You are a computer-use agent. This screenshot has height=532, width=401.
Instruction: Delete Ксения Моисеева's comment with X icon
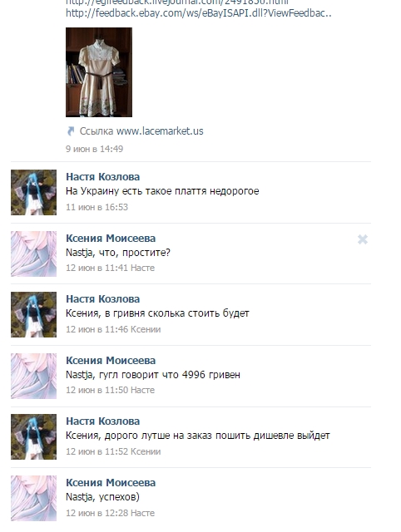pos(362,239)
